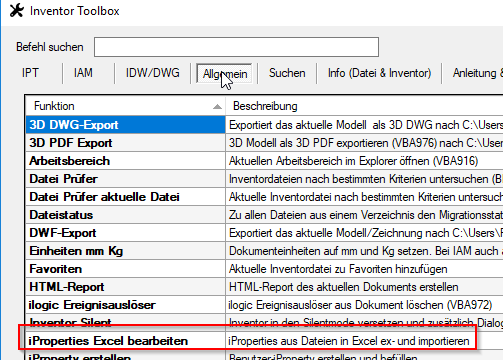Viewport: 503px width, 360px height.
Task: Choose the ilogic Ereignisauslöser entry
Action: pyautogui.click(x=125, y=305)
